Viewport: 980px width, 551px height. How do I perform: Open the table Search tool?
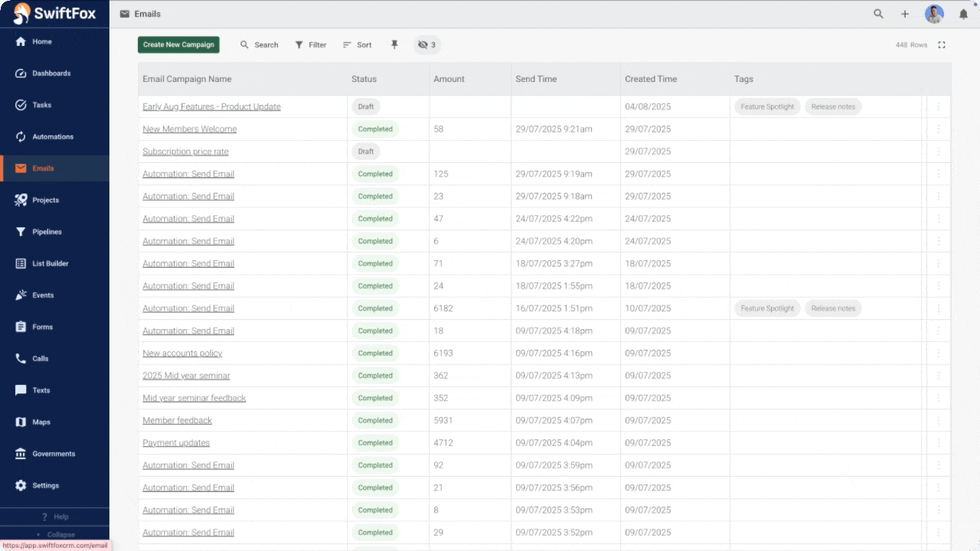[x=259, y=45]
